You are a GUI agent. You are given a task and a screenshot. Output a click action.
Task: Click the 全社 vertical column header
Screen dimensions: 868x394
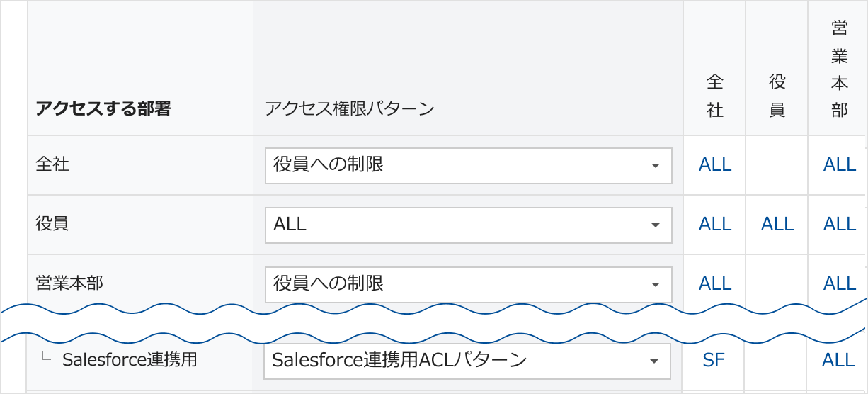(x=715, y=96)
